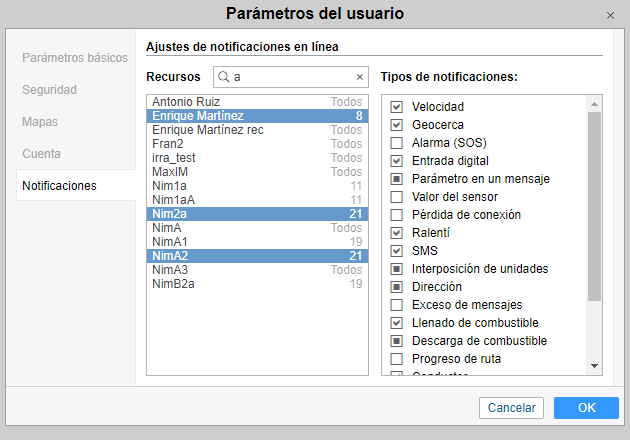This screenshot has width=630, height=440.
Task: Toggle the Parámetro en un mensaje checkbox
Action: tap(397, 179)
